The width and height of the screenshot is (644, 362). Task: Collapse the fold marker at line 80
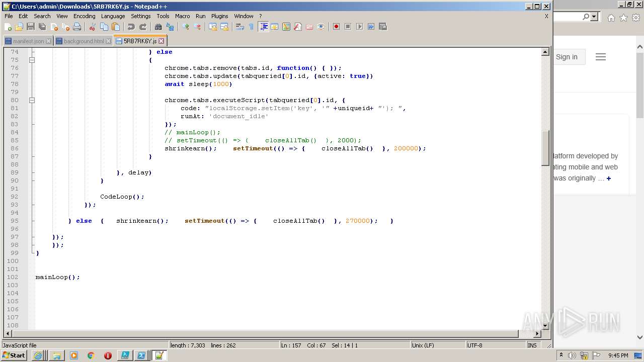[32, 100]
